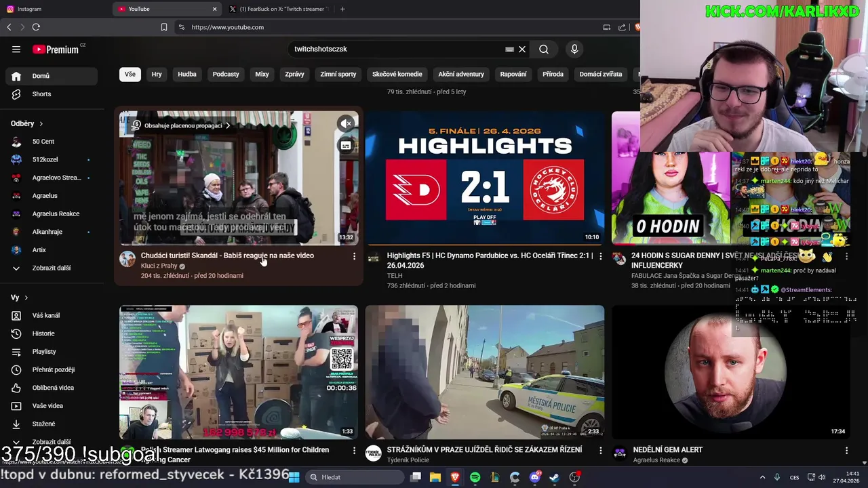Screen dimensions: 868x488
Task: Close the YouTube tab
Action: point(215,9)
